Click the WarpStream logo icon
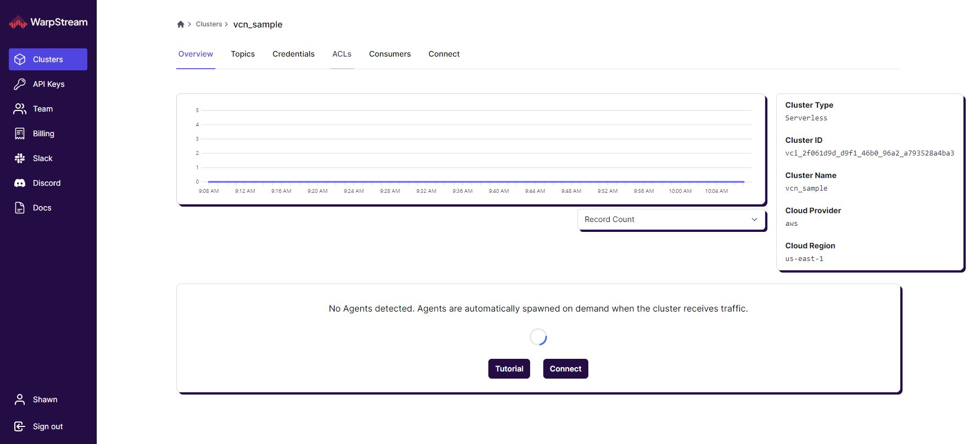 [x=18, y=22]
